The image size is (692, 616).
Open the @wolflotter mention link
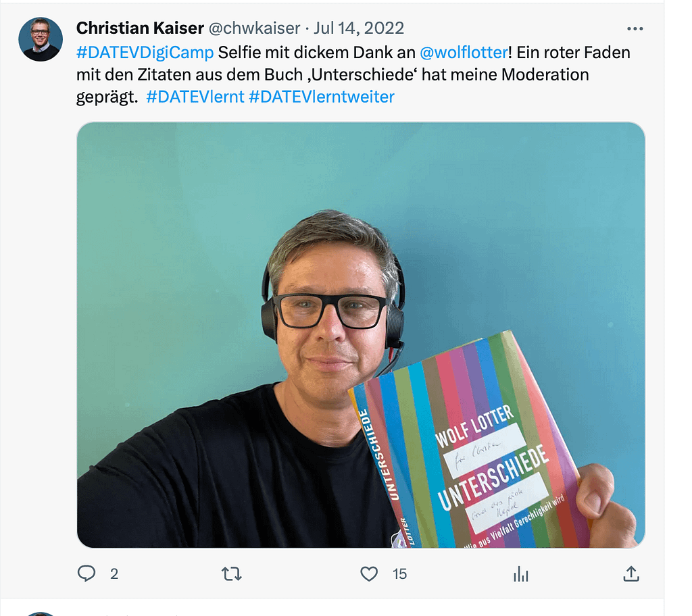tap(464, 53)
